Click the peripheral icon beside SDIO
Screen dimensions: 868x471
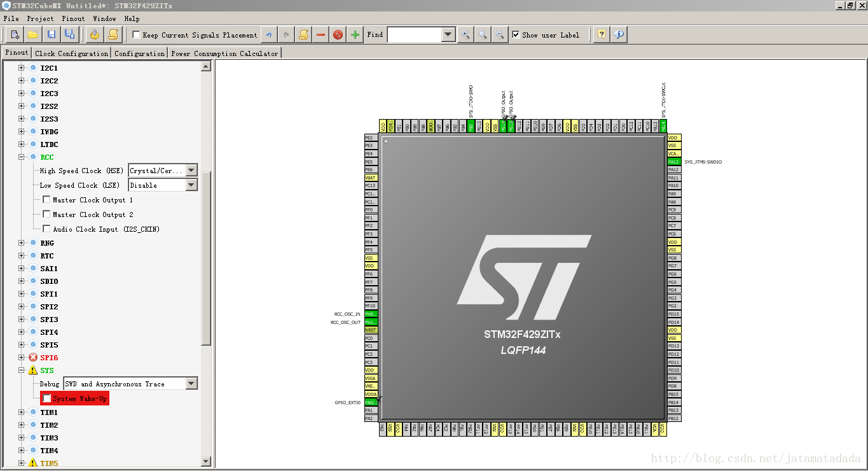pyautogui.click(x=33, y=281)
